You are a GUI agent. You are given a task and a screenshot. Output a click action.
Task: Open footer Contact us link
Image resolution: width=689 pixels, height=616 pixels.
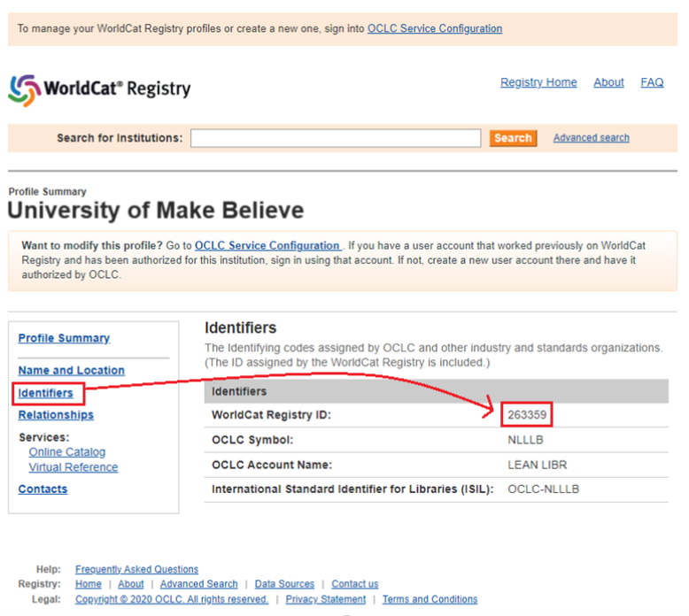[354, 584]
